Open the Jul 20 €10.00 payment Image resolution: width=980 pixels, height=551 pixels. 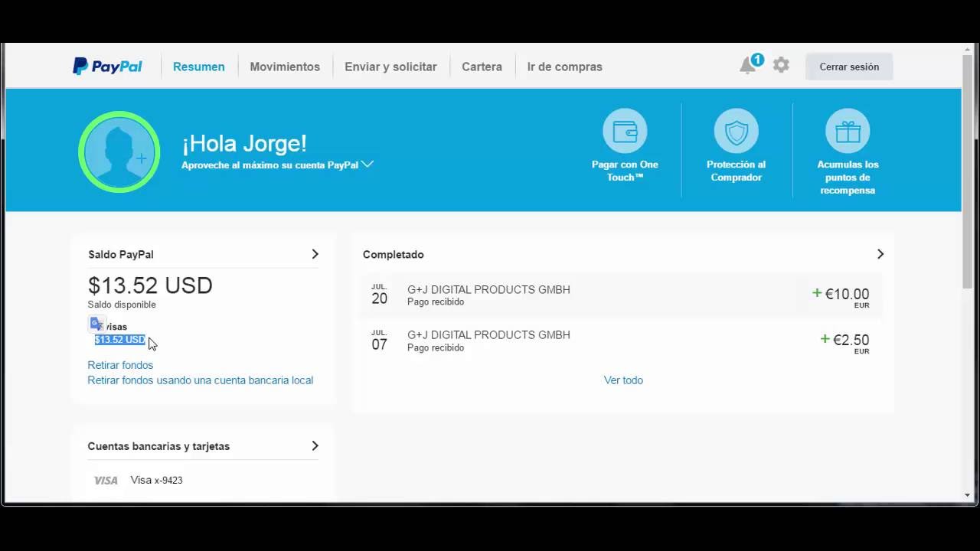[x=622, y=295]
